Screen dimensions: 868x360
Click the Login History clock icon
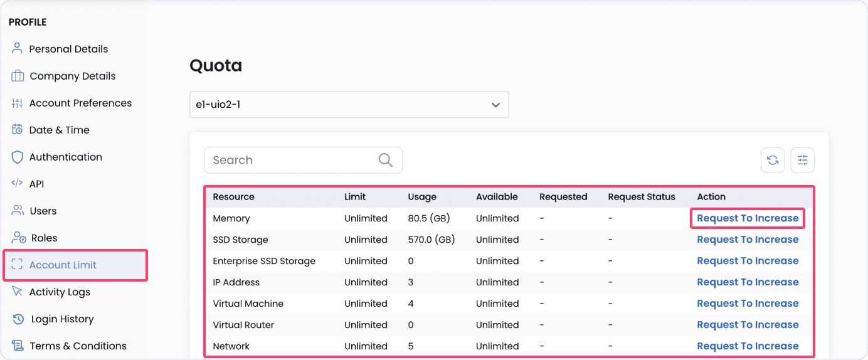tap(18, 319)
